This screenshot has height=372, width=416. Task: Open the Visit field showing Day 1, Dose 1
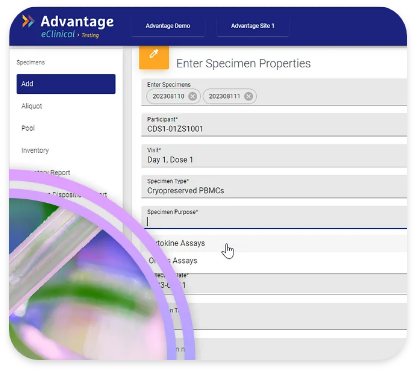pyautogui.click(x=274, y=156)
